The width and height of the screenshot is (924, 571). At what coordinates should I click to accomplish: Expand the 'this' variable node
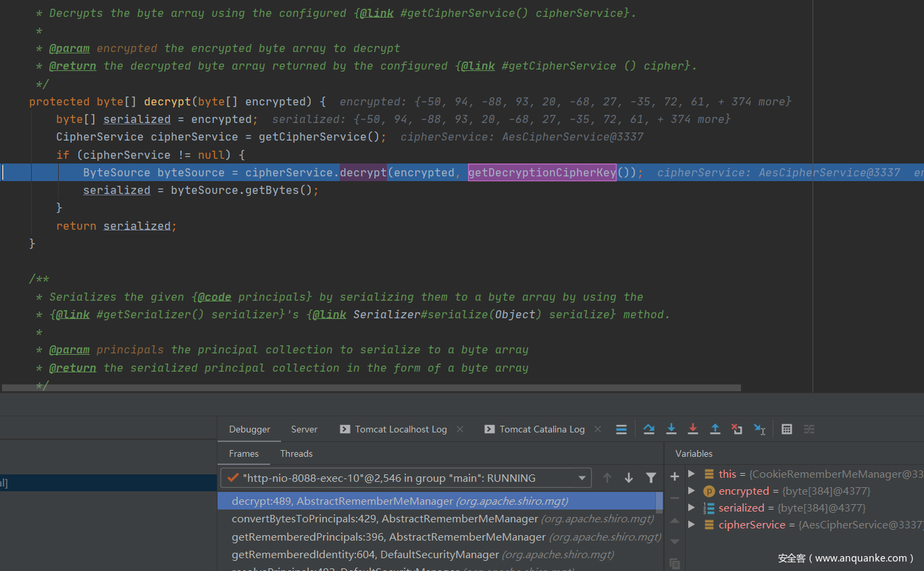(692, 474)
